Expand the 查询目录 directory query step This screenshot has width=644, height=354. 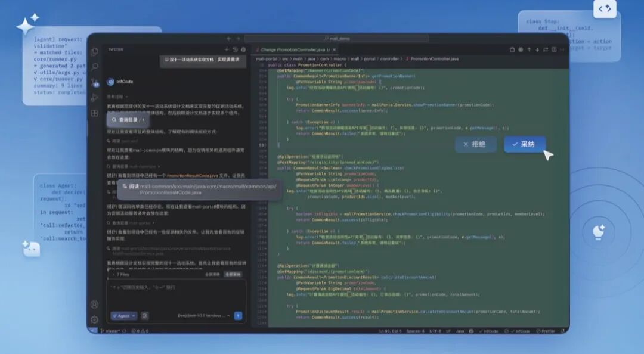[x=128, y=120]
